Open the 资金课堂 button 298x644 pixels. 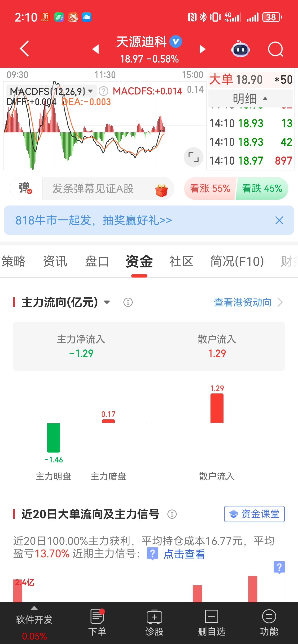point(254,514)
